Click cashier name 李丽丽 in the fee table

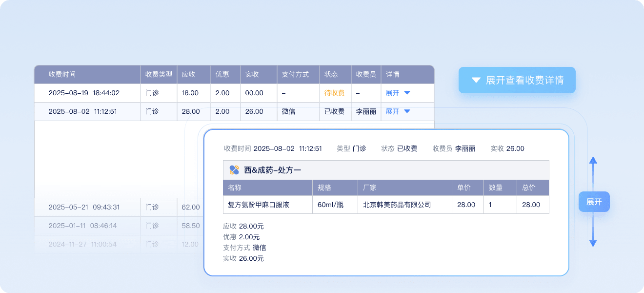click(366, 111)
